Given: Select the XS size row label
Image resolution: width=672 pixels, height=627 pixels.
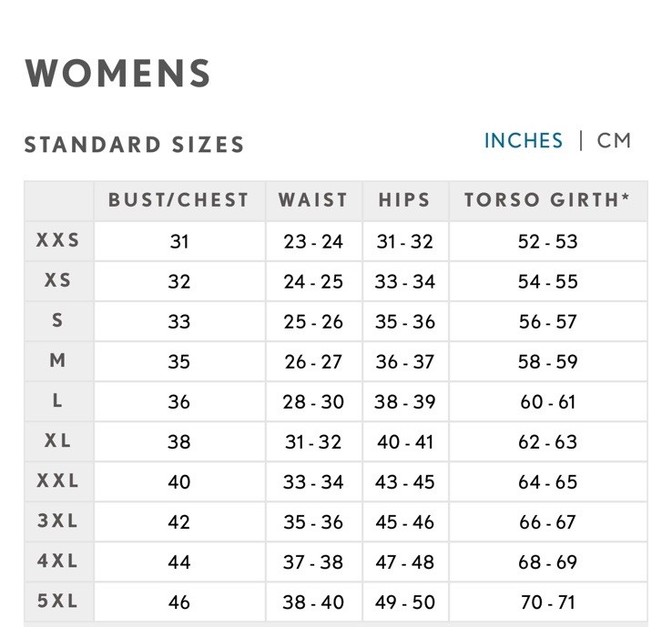Looking at the screenshot, I should point(58,281).
